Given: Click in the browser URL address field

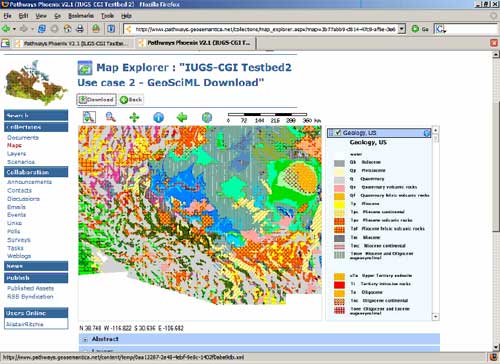Looking at the screenshot, I should [x=265, y=29].
